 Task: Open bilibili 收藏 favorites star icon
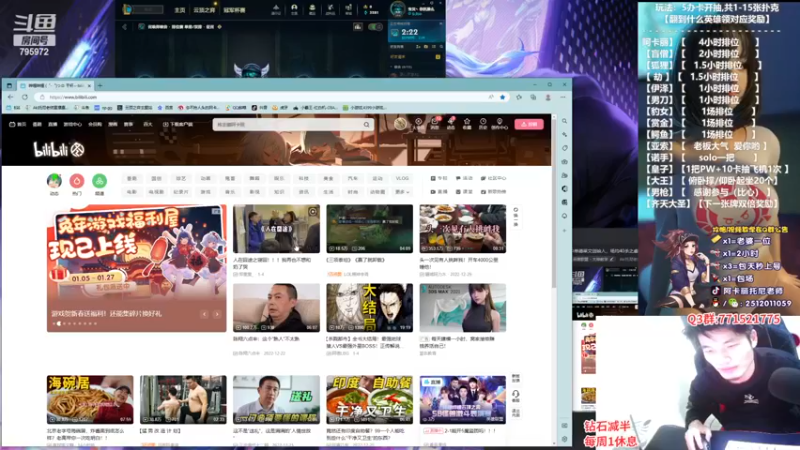[467, 123]
